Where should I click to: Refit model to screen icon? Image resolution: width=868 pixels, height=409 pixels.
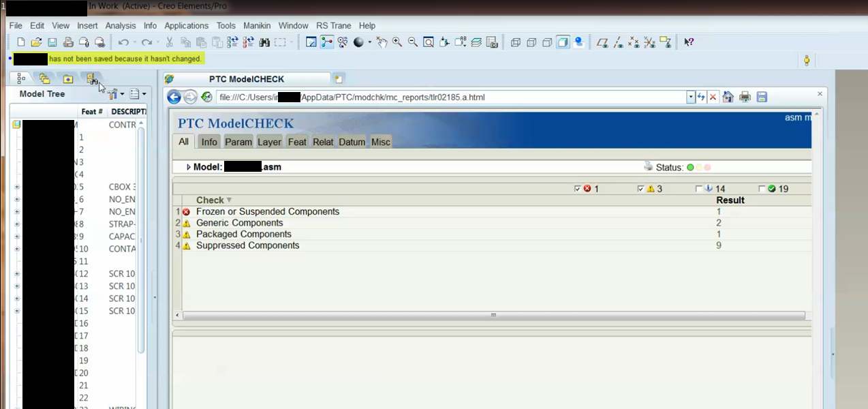pyautogui.click(x=429, y=42)
